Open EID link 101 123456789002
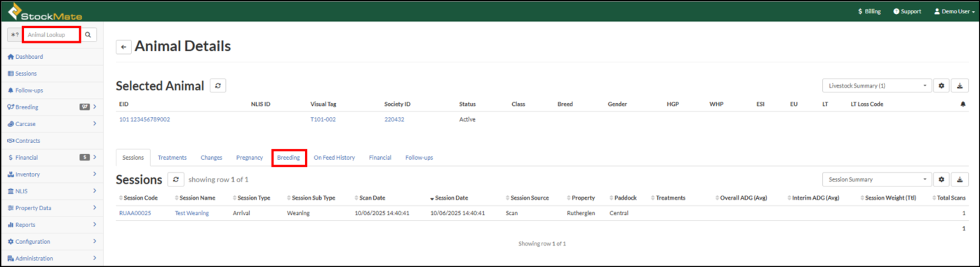This screenshot has width=980, height=267. coord(145,120)
